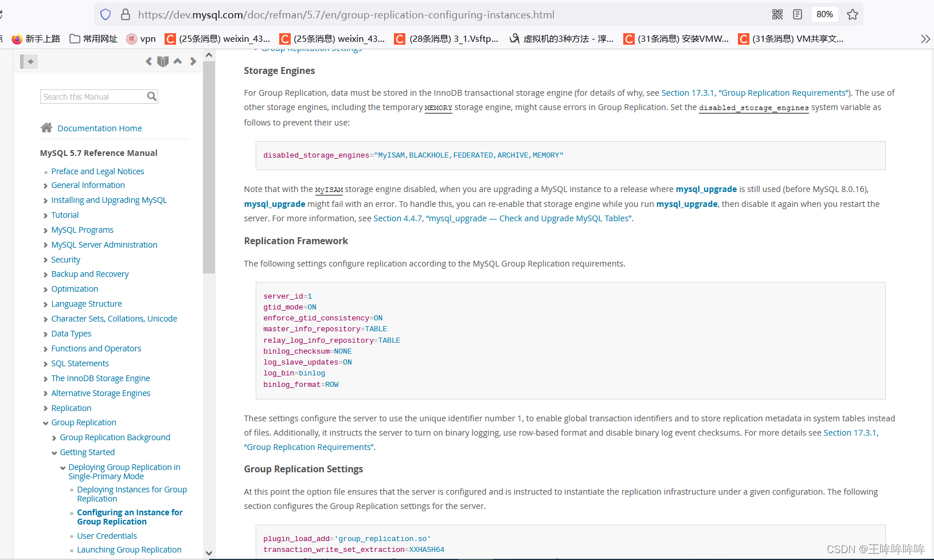Open Deploying Instances for Group Replication
The height and width of the screenshot is (560, 934).
coord(132,494)
